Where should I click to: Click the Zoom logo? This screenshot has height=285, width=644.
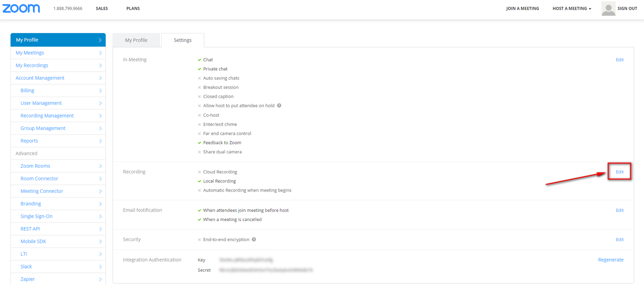point(21,8)
